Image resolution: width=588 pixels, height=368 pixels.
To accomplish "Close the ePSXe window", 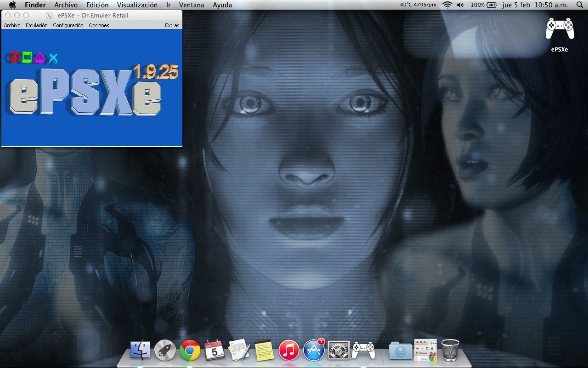I will 8,15.
